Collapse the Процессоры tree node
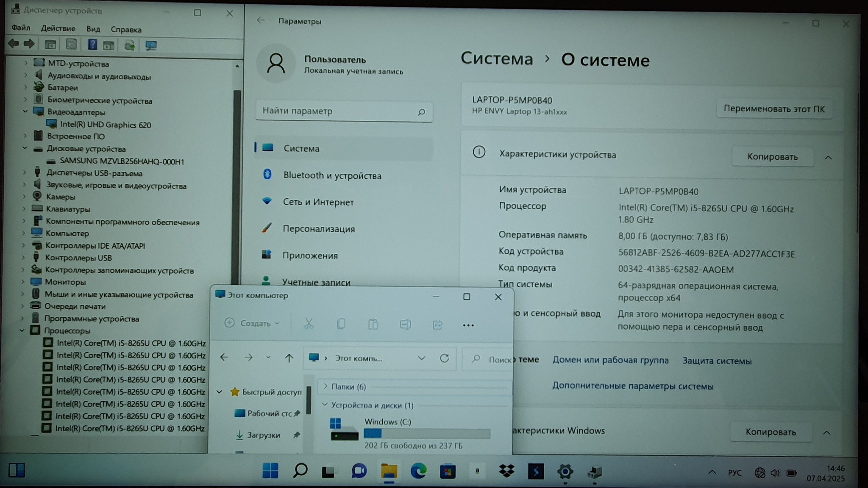This screenshot has width=868, height=488. (x=22, y=330)
